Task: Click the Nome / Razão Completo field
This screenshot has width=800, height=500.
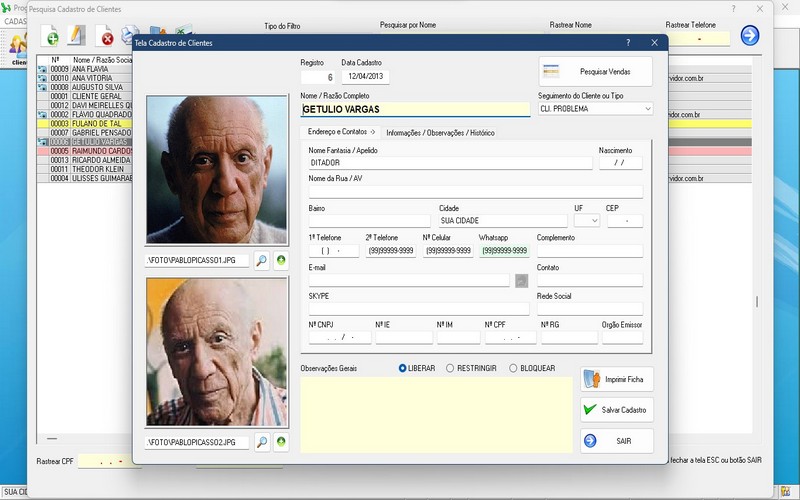Action: pos(415,109)
